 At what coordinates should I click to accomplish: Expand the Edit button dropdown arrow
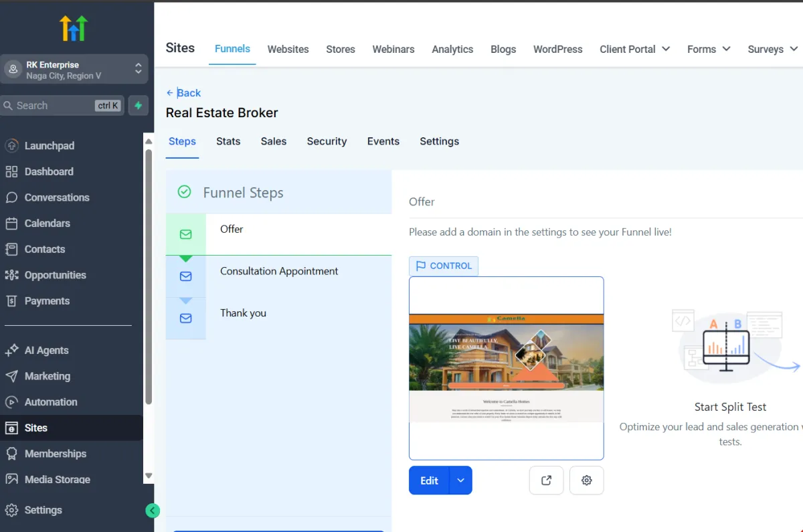(461, 480)
